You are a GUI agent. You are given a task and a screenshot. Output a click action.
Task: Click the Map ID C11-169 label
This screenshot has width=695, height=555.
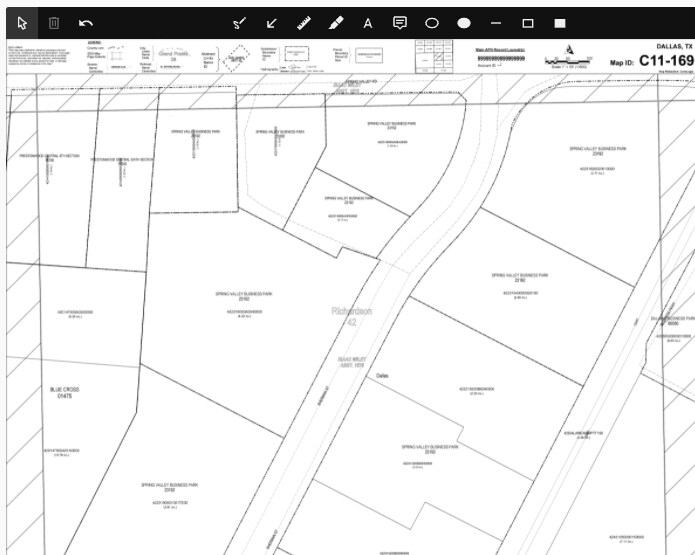[x=652, y=61]
